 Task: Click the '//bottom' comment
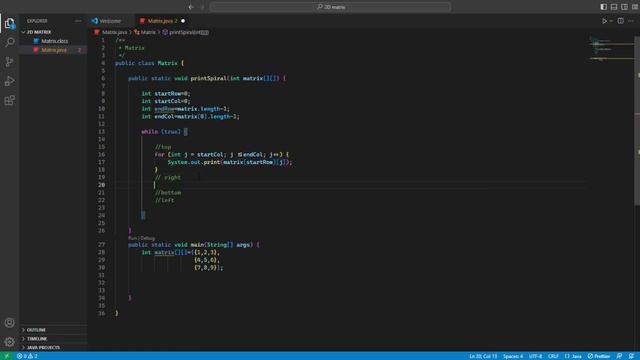click(168, 193)
